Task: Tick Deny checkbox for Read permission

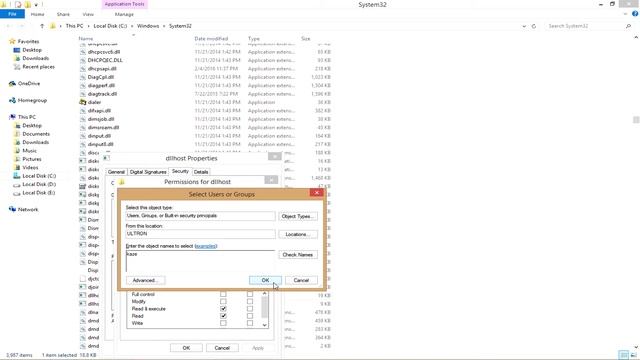Action: (250, 316)
